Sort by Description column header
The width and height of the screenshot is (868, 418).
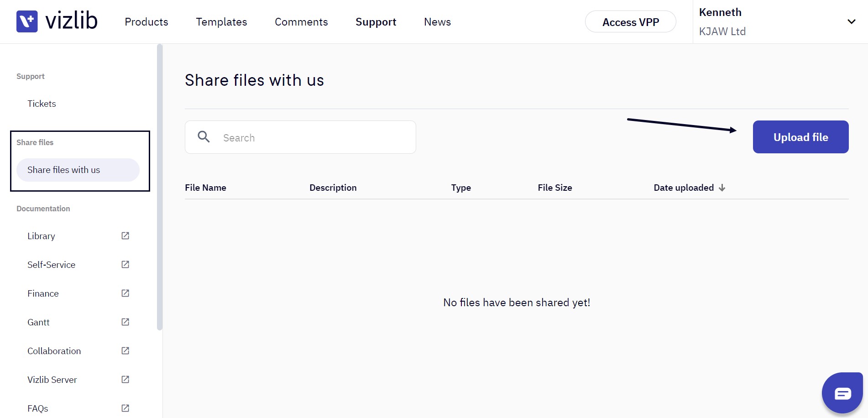[x=333, y=188]
